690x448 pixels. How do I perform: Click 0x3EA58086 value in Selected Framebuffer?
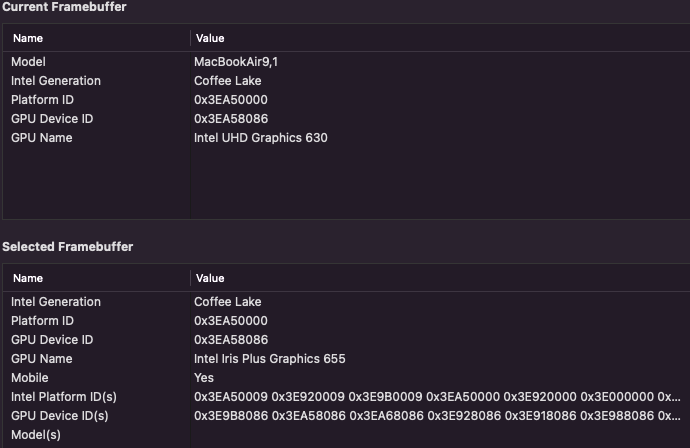coord(231,339)
